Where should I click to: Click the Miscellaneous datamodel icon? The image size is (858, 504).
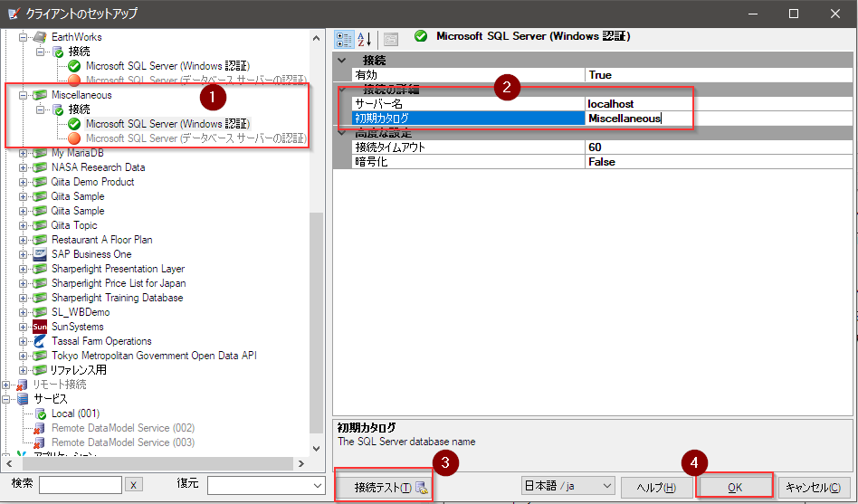(40, 95)
